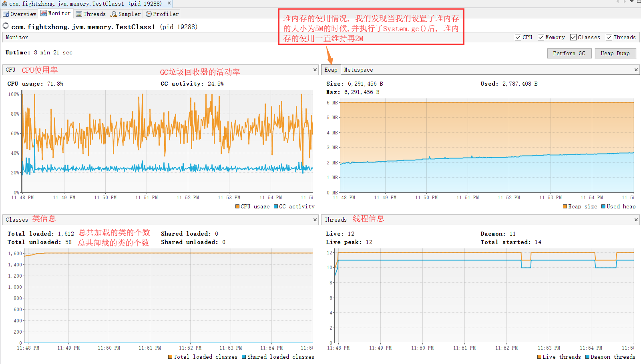Uncheck the Classes checkbox
The height and width of the screenshot is (364, 641).
[x=573, y=37]
